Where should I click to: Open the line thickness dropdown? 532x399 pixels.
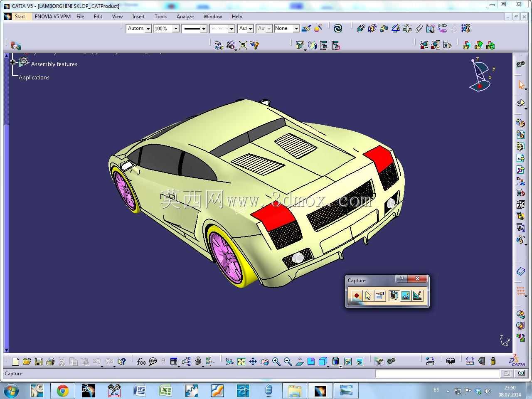point(194,28)
